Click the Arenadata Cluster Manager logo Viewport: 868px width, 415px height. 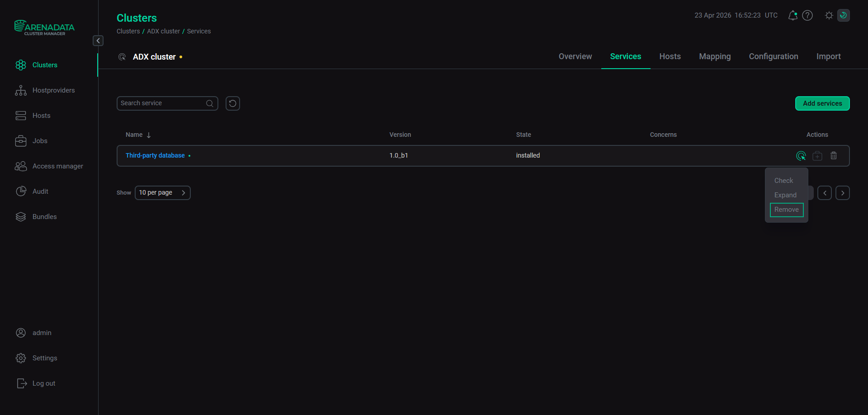pos(44,28)
